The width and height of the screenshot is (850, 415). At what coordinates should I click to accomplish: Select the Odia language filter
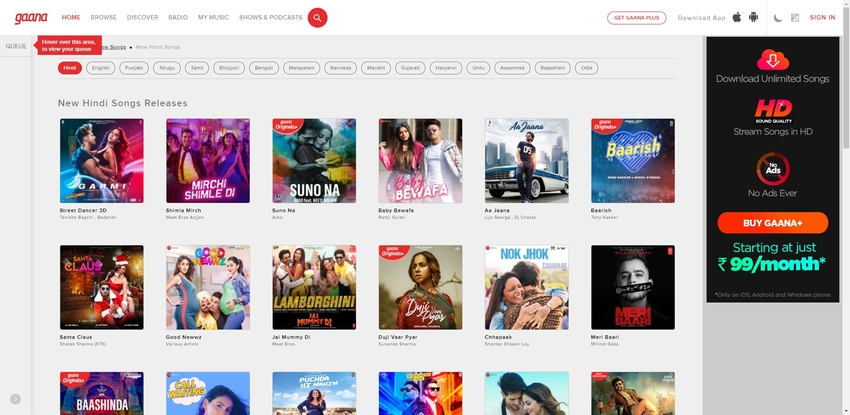tap(587, 68)
